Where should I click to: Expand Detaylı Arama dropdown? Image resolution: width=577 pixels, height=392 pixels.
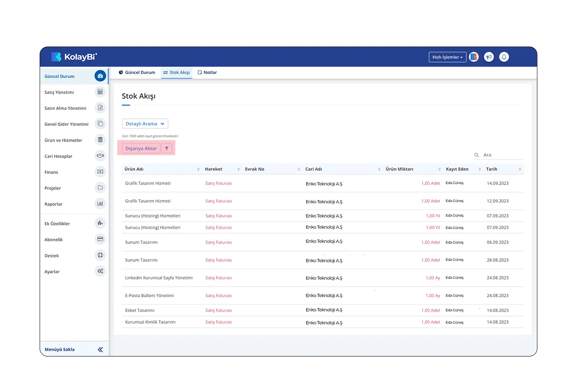(145, 124)
